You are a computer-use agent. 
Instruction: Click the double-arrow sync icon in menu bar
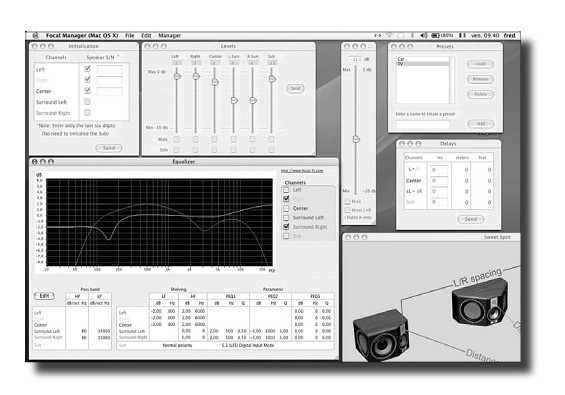tap(377, 35)
